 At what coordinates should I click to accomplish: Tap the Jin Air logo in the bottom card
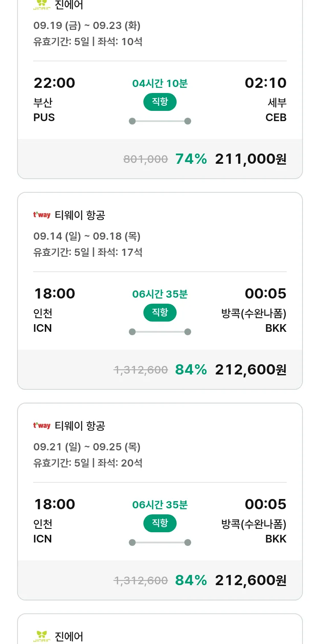click(42, 636)
